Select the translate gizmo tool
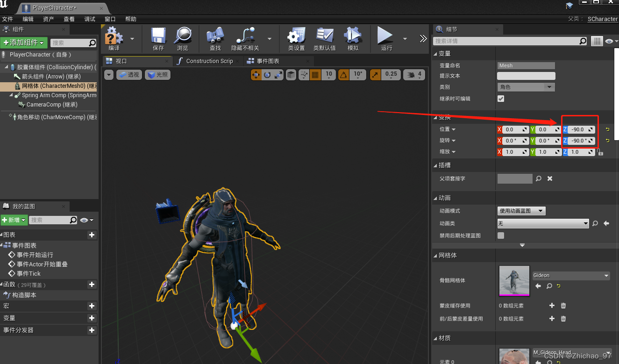Image resolution: width=619 pixels, height=364 pixels. [x=256, y=74]
